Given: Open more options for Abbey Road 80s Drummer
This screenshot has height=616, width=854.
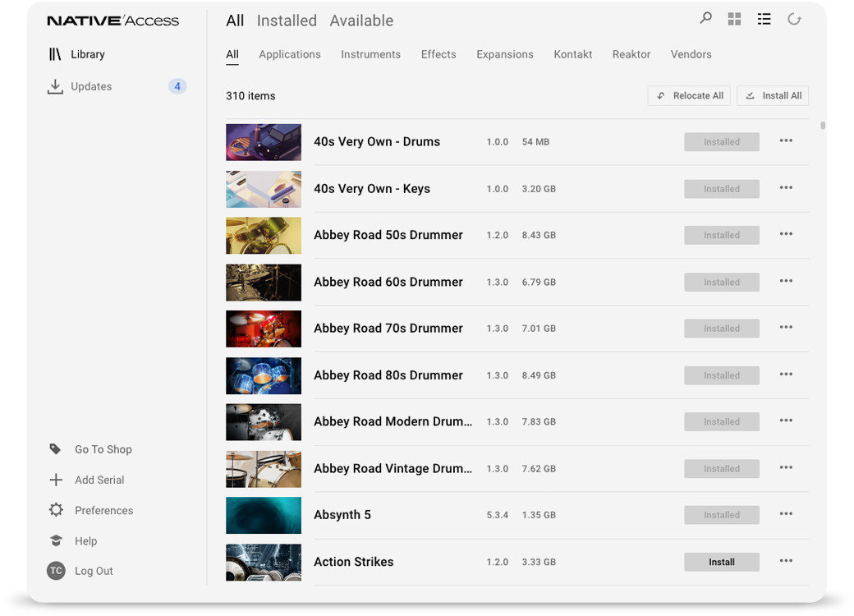Looking at the screenshot, I should 786,375.
